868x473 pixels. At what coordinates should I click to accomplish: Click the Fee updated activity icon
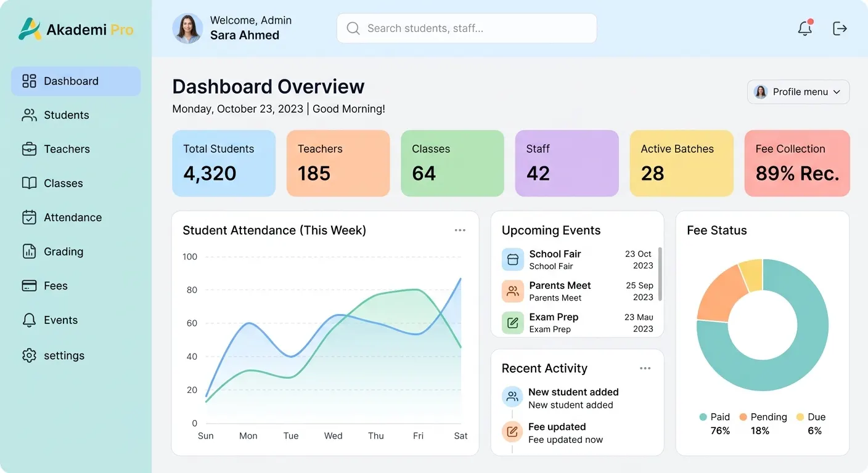[x=512, y=432]
